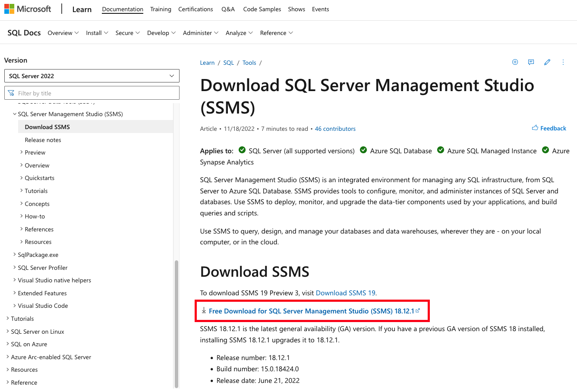Open the three-dot more actions menu
Image resolution: width=577 pixels, height=392 pixels.
[x=563, y=62]
